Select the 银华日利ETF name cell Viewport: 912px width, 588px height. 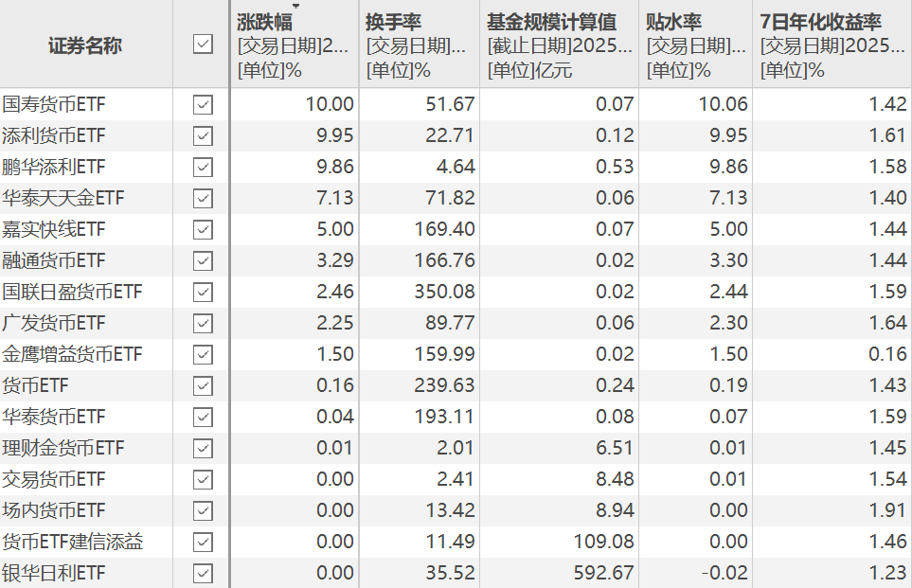pos(86,574)
